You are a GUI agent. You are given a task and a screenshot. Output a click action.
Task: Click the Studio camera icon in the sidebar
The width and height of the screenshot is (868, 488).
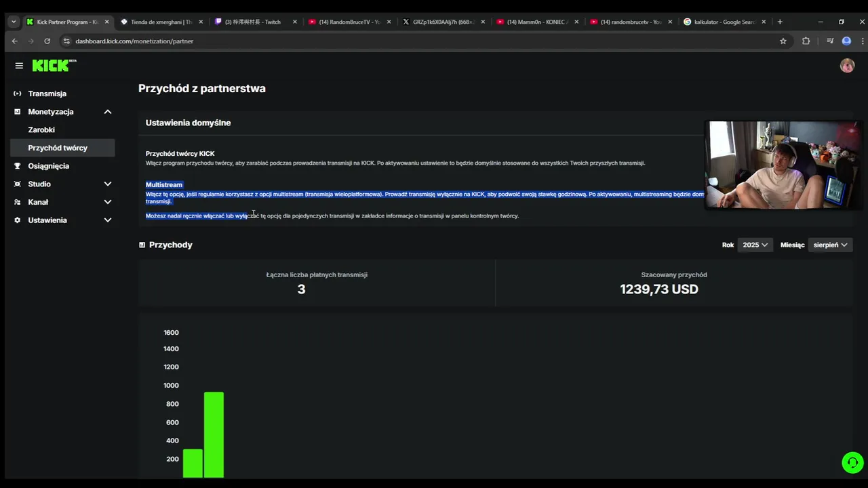18,184
